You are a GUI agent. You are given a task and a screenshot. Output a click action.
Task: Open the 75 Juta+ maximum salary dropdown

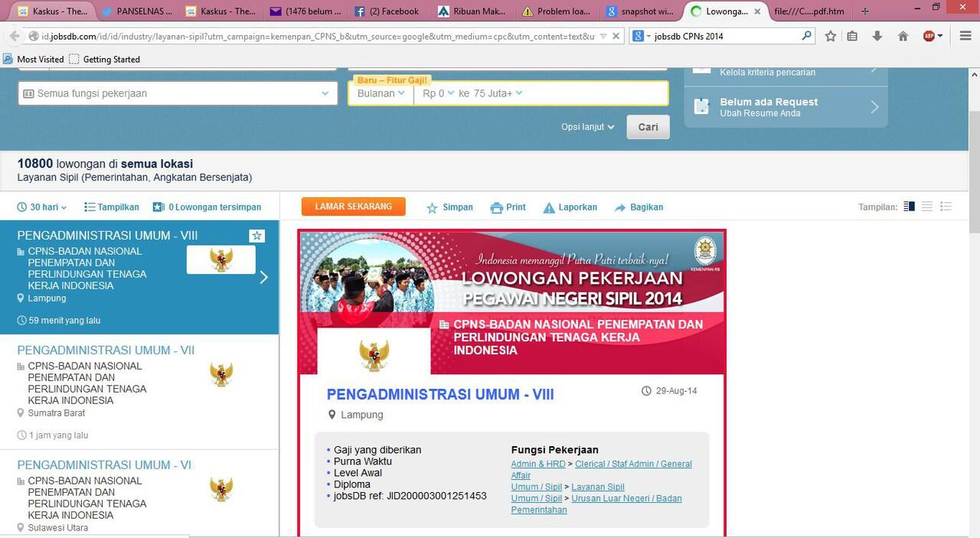(x=498, y=93)
